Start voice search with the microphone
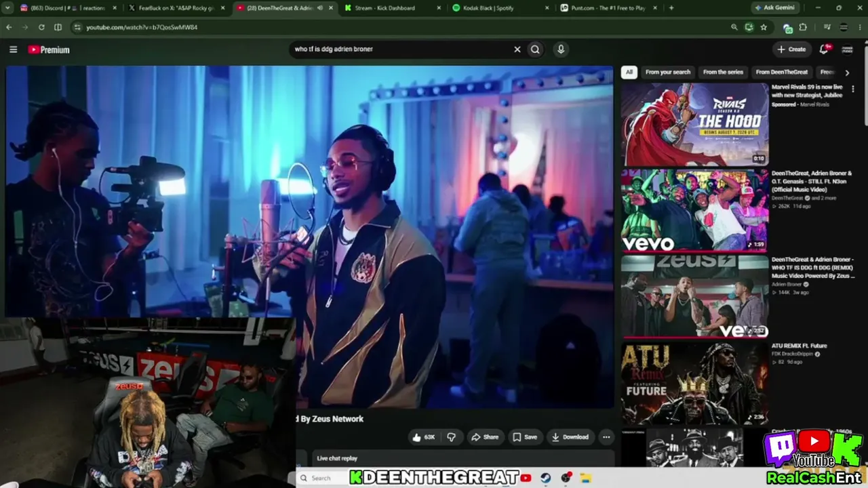The height and width of the screenshot is (488, 868). point(560,49)
